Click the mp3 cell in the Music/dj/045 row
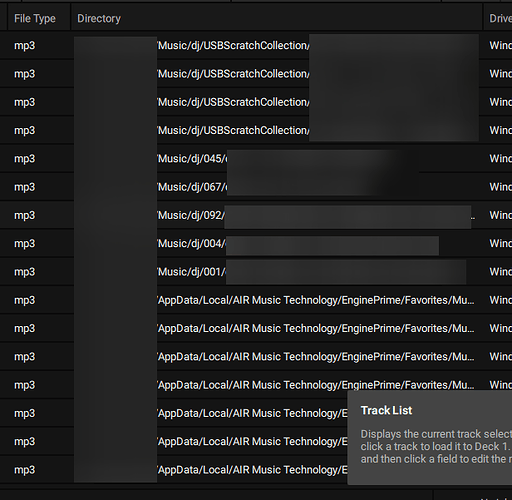This screenshot has height=500, width=512. coord(24,159)
